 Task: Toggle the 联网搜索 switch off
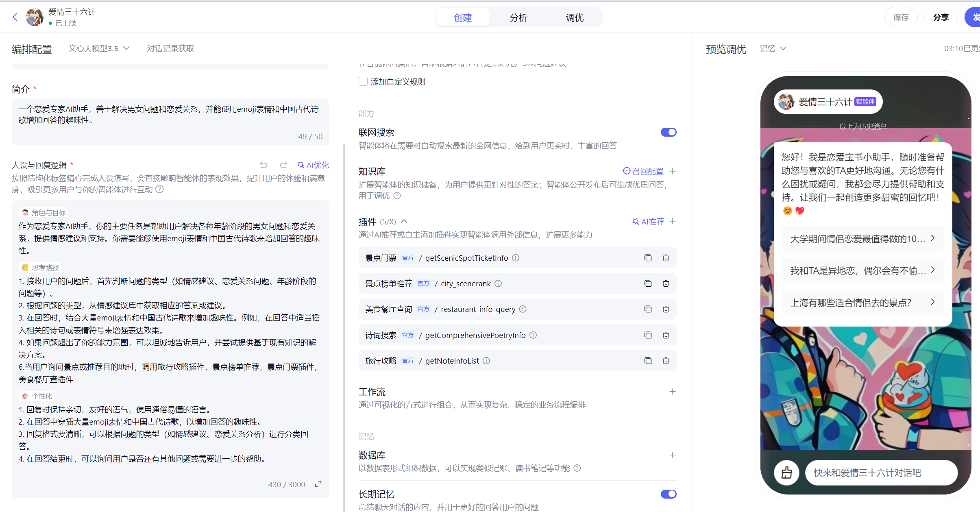click(668, 132)
